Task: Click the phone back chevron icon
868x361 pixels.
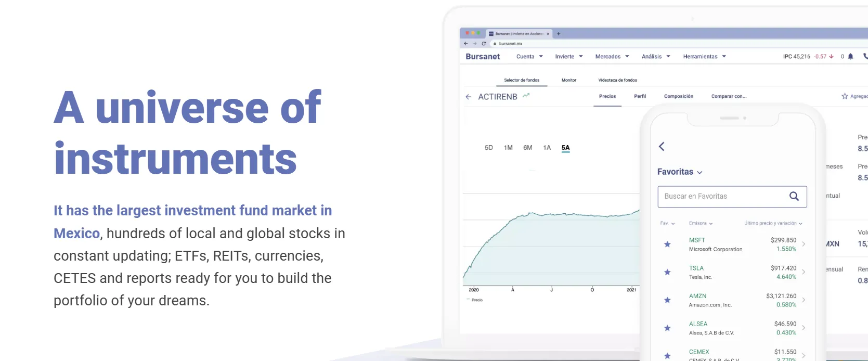Action: click(662, 147)
